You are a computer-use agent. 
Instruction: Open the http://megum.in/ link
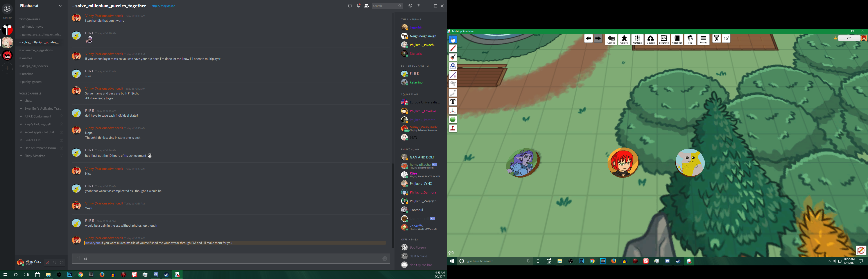click(163, 6)
